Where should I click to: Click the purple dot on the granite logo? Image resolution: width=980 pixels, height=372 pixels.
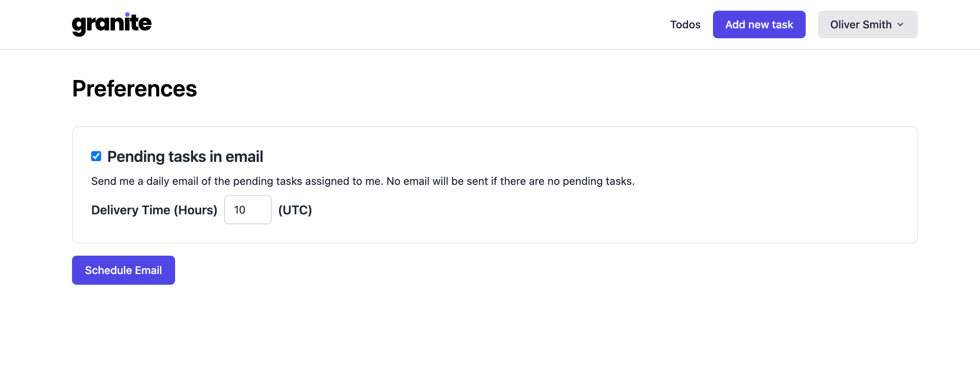[127, 15]
